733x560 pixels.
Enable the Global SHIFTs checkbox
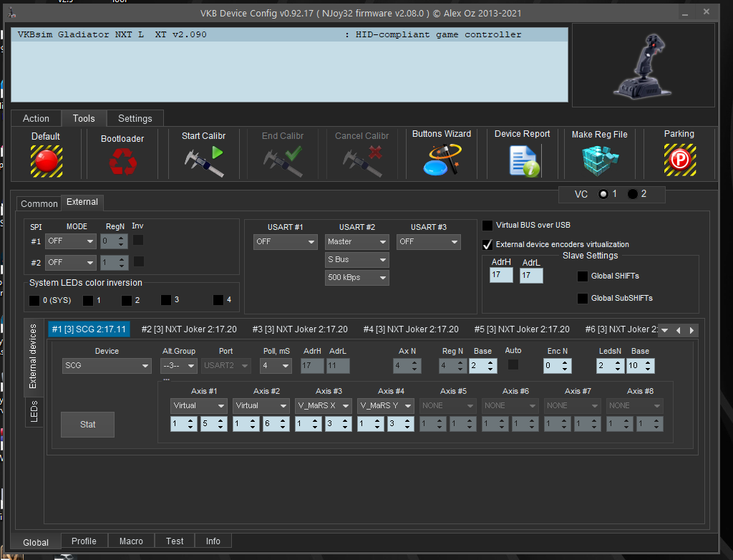point(583,276)
